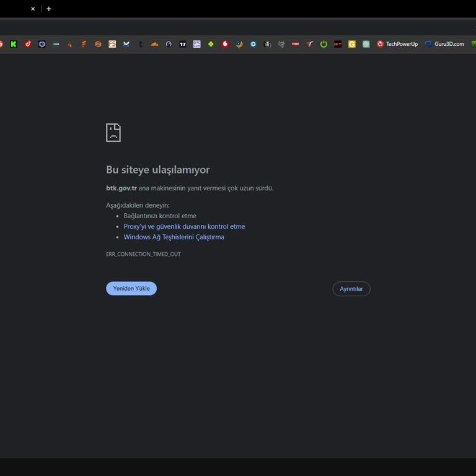
Task: Open the pirate skull bookmark icon
Action: coord(268,44)
